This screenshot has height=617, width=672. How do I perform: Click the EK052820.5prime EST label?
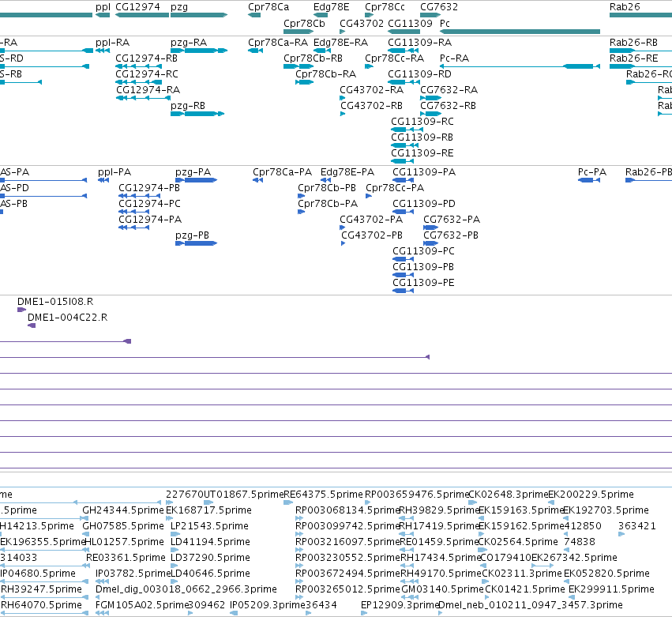pos(606,574)
